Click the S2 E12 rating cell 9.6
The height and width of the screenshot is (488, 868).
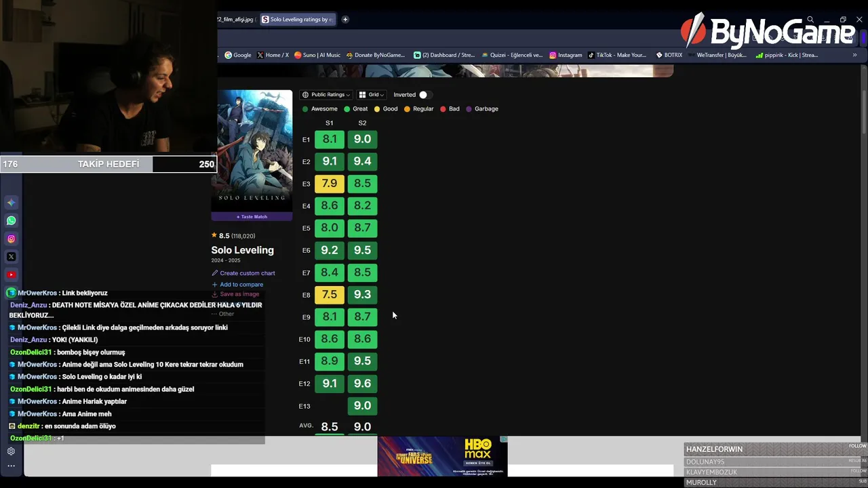(x=362, y=384)
